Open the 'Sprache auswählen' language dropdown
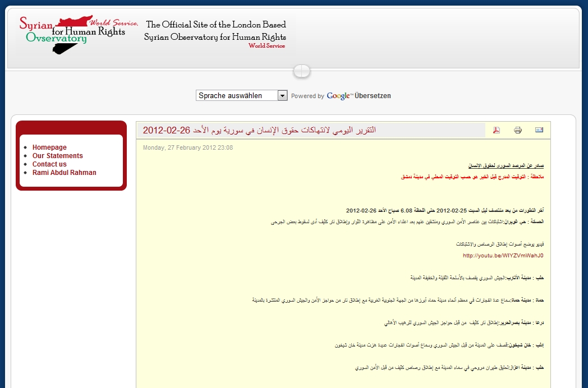This screenshot has width=588, height=388. point(242,96)
